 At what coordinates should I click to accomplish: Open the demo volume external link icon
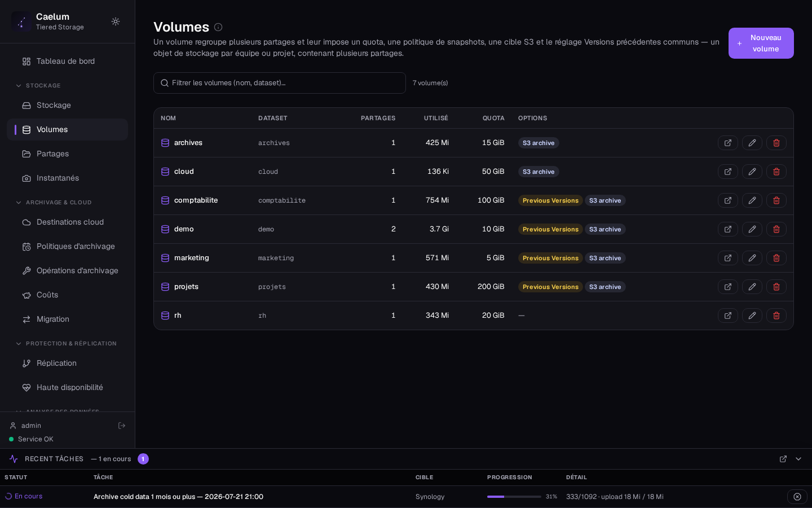tap(728, 229)
